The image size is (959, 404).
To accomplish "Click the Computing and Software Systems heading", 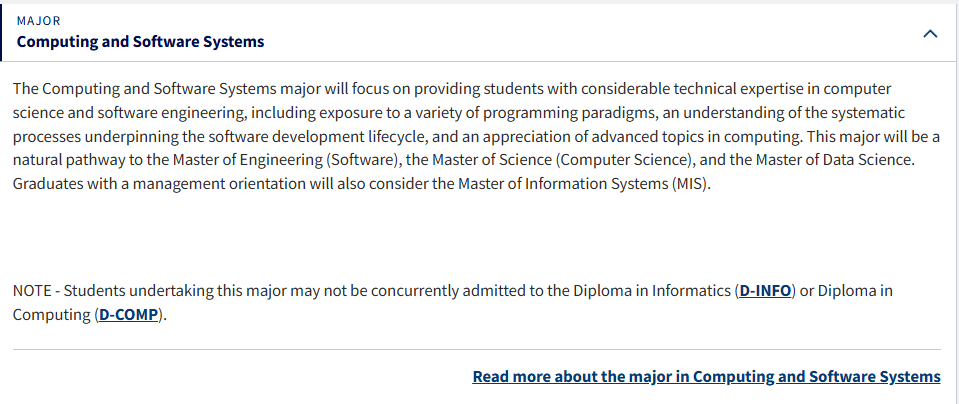I will pyautogui.click(x=141, y=42).
